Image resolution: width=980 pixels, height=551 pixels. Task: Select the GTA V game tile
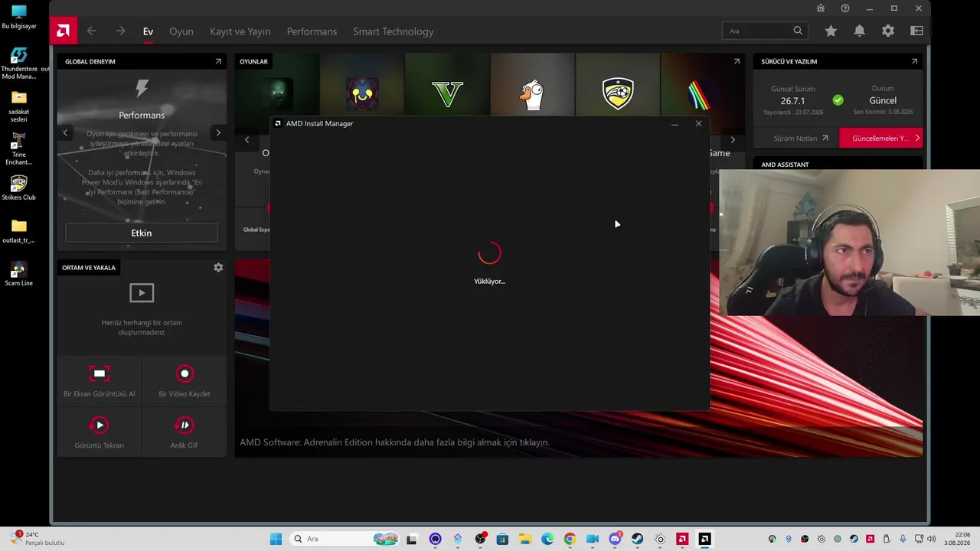[448, 94]
